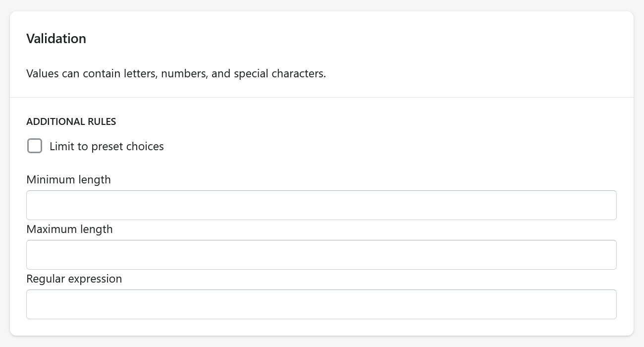Click the description sentence about allowed values
This screenshot has height=347, width=644.
point(176,74)
